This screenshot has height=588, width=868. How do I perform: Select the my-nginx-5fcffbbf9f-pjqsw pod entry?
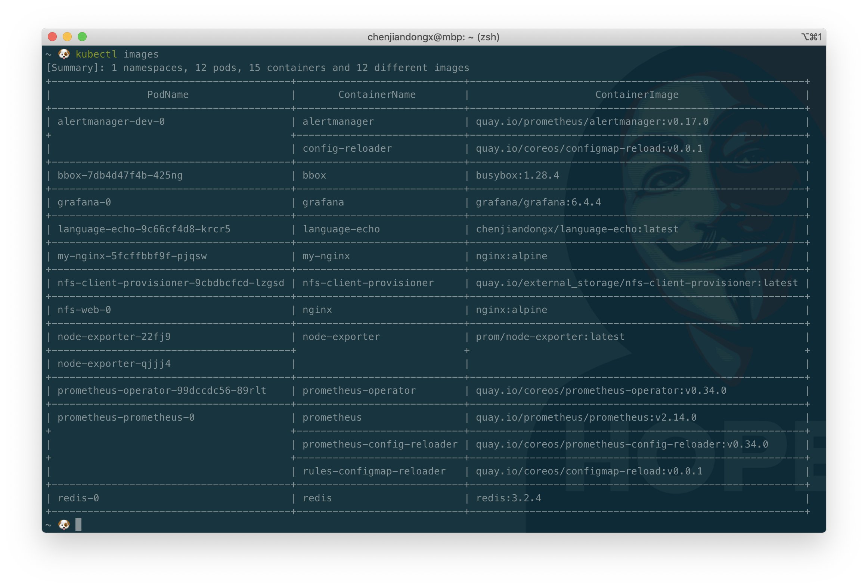pos(132,256)
